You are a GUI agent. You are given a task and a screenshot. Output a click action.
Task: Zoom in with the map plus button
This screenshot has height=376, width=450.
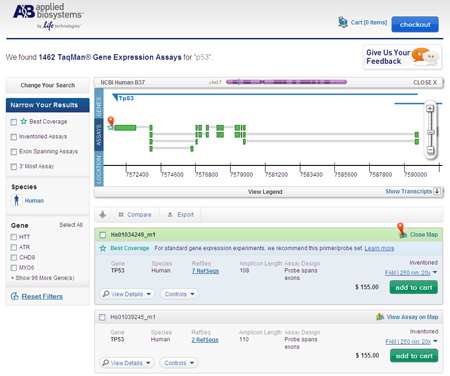(x=430, y=108)
